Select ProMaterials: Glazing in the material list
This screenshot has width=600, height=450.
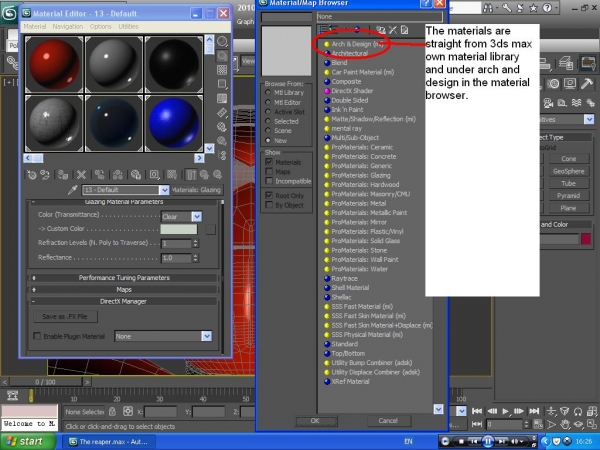point(361,175)
